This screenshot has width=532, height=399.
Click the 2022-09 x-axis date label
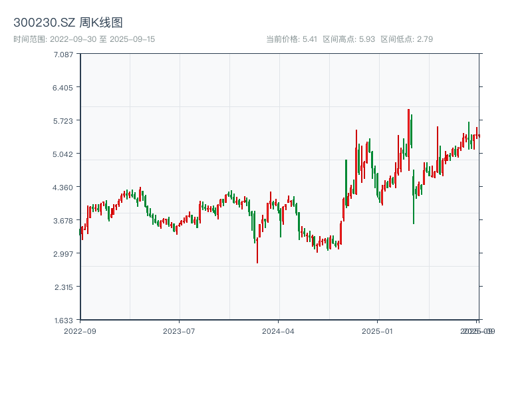tap(80, 331)
